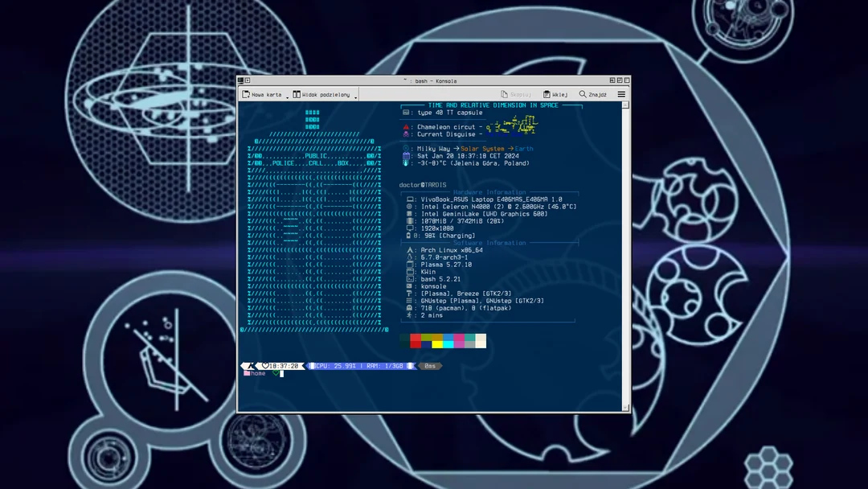The height and width of the screenshot is (489, 868).
Task: Click the 8ms command duration segment
Action: [429, 366]
